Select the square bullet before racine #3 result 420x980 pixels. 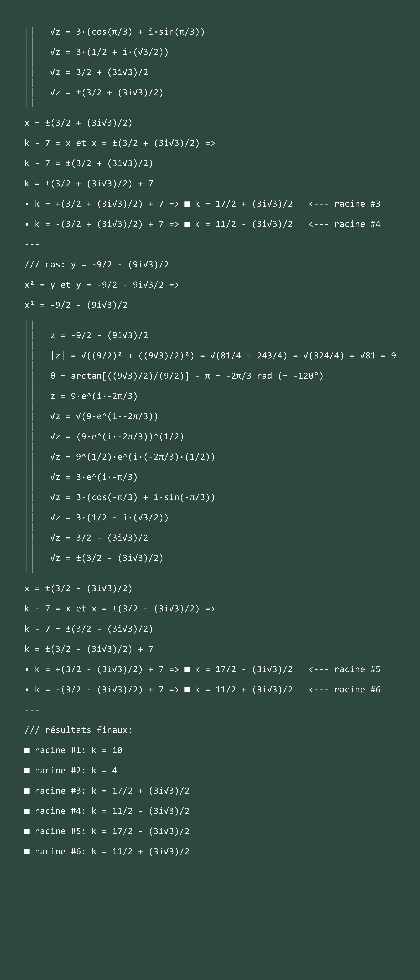[x=27, y=791]
